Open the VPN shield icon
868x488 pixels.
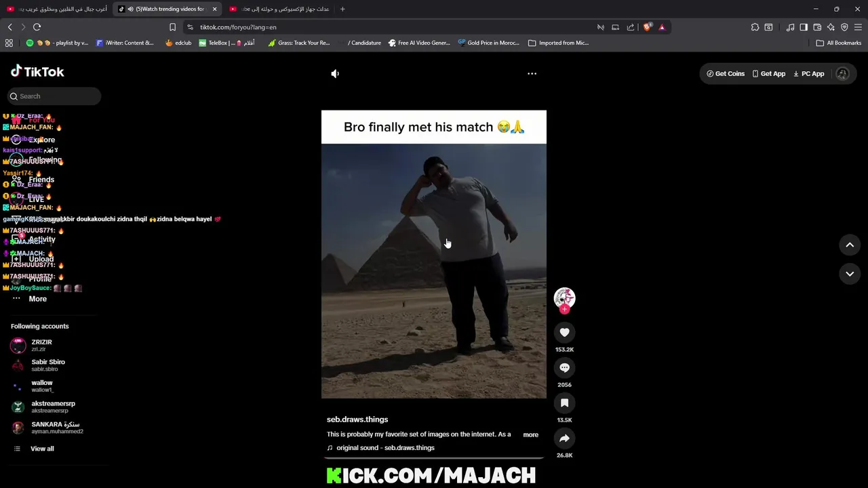point(844,27)
